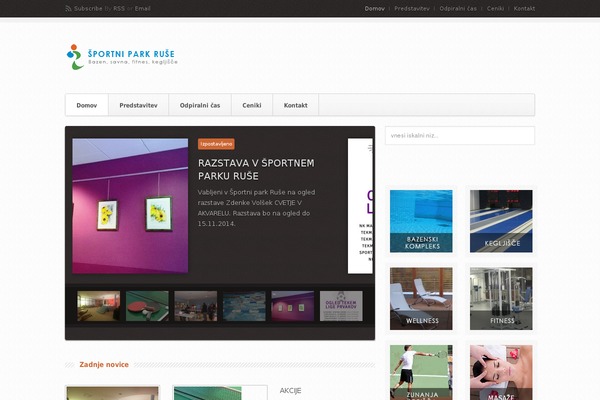Click the large purple wall exhibition image
Image resolution: width=600 pixels, height=400 pixels.
tap(130, 206)
